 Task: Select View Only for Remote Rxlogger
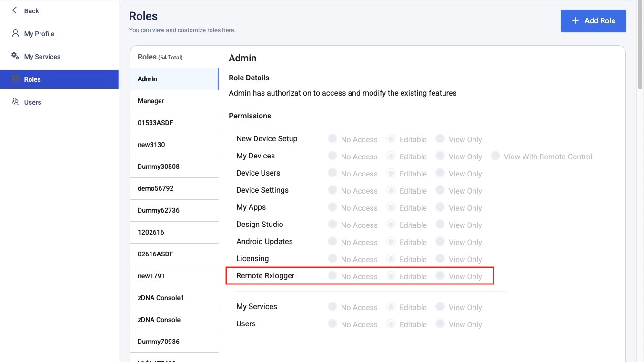(x=440, y=276)
